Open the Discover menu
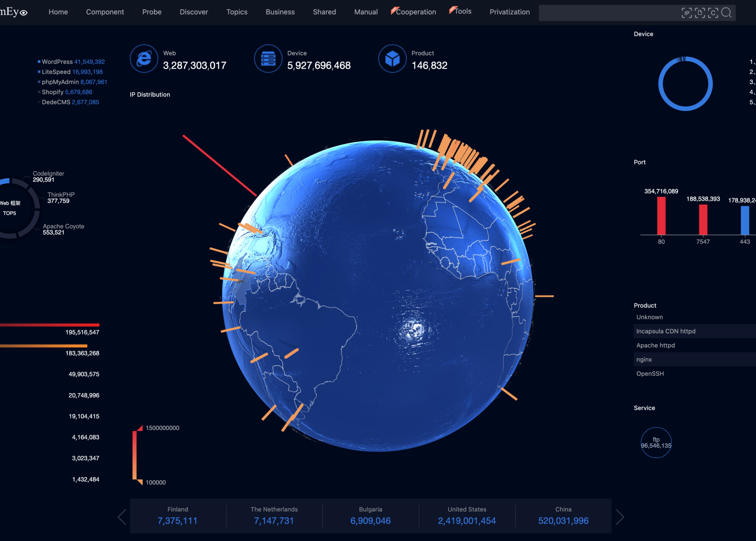756x541 pixels. (194, 12)
